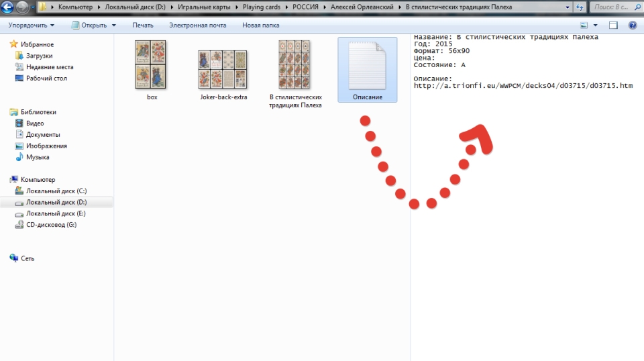This screenshot has width=644, height=361.
Task: Click Алексей Орлеанский breadcrumb
Action: [x=362, y=7]
